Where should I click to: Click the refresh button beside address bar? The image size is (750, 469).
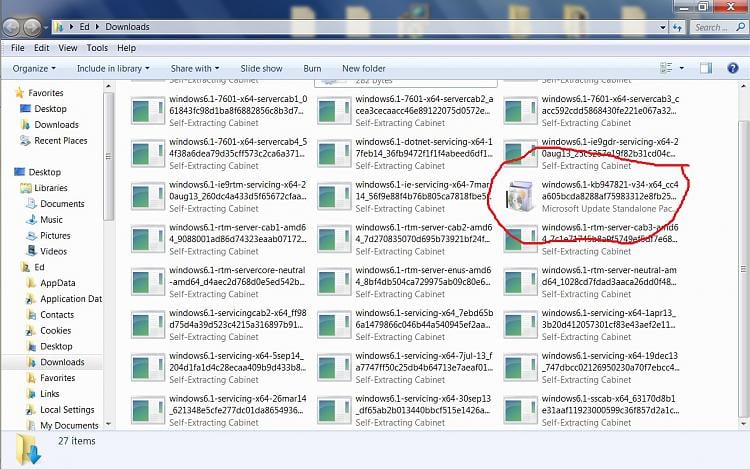[678, 27]
